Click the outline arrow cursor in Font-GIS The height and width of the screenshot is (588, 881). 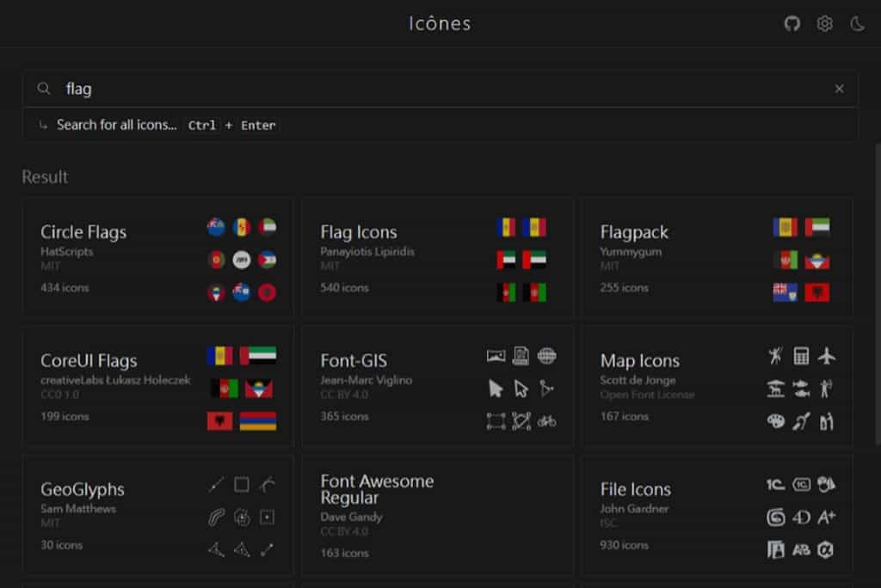coord(521,388)
